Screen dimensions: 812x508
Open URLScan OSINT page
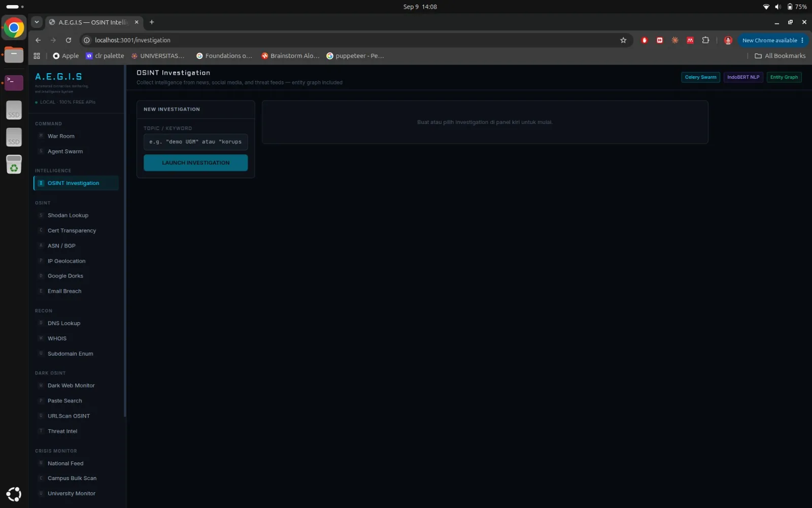pyautogui.click(x=76, y=416)
